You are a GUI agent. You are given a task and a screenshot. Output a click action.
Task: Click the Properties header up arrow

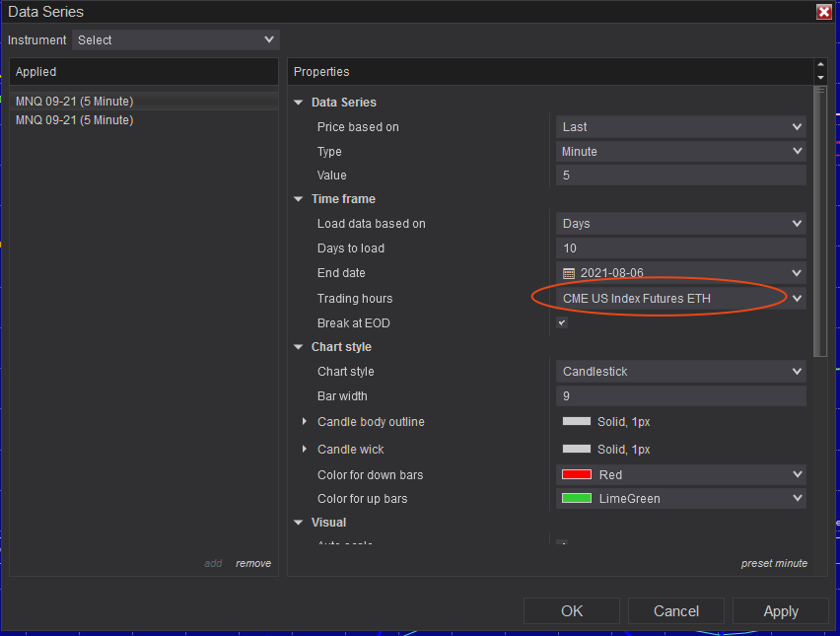[820, 64]
